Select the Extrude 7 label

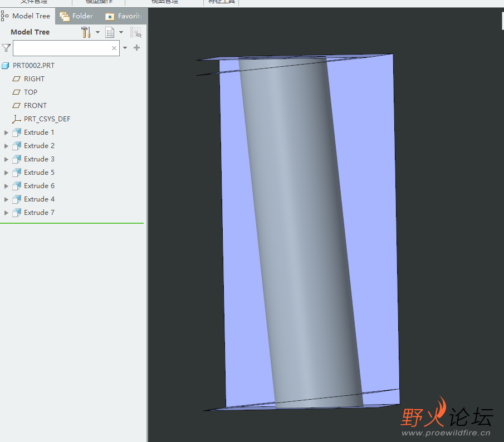(x=39, y=213)
